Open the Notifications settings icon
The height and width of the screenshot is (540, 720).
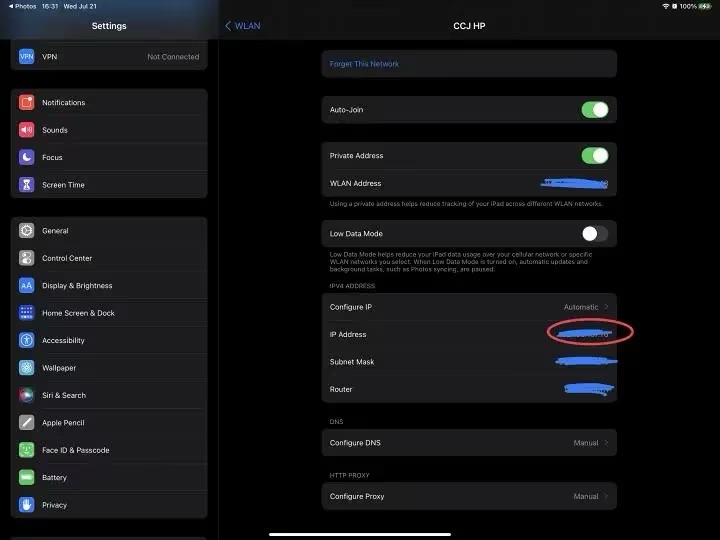pyautogui.click(x=26, y=103)
